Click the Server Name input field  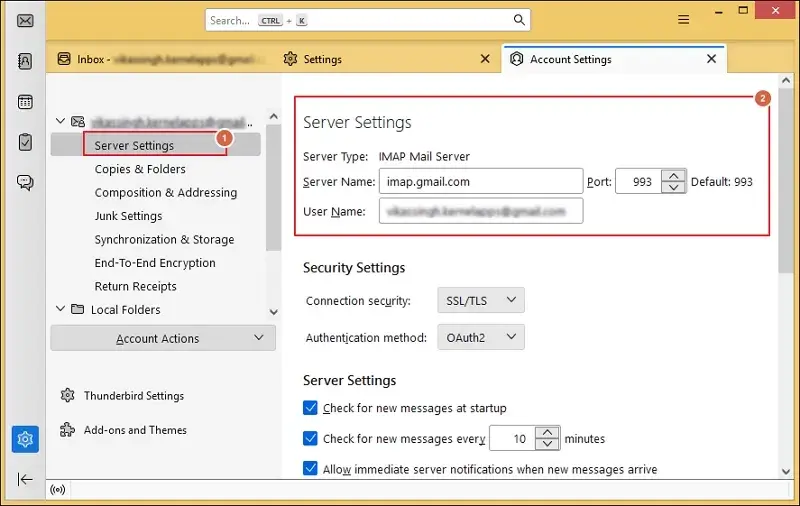(x=481, y=182)
